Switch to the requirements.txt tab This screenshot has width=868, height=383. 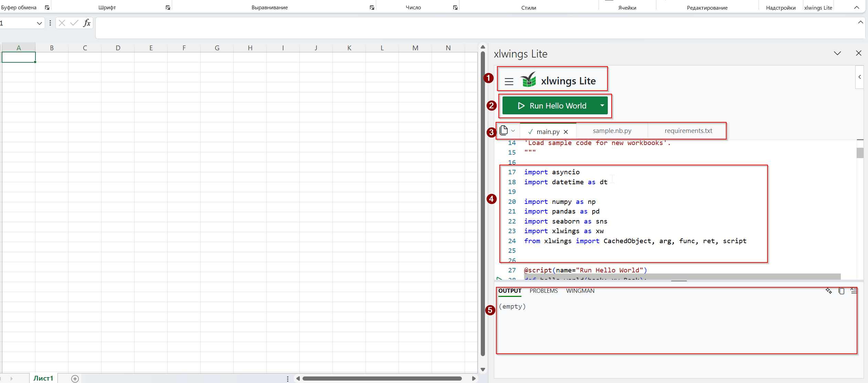[x=688, y=131]
